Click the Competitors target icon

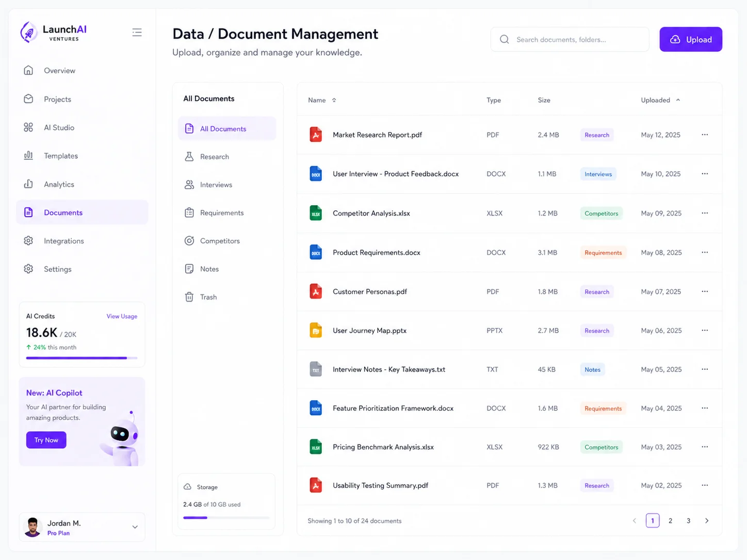click(189, 241)
